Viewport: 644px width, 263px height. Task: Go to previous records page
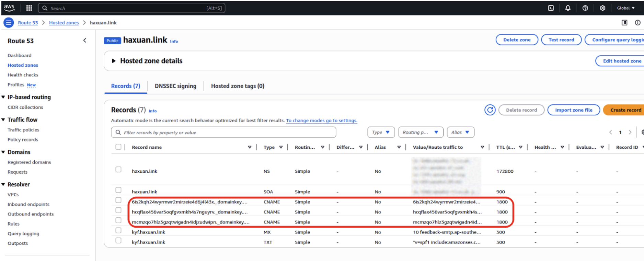(610, 132)
